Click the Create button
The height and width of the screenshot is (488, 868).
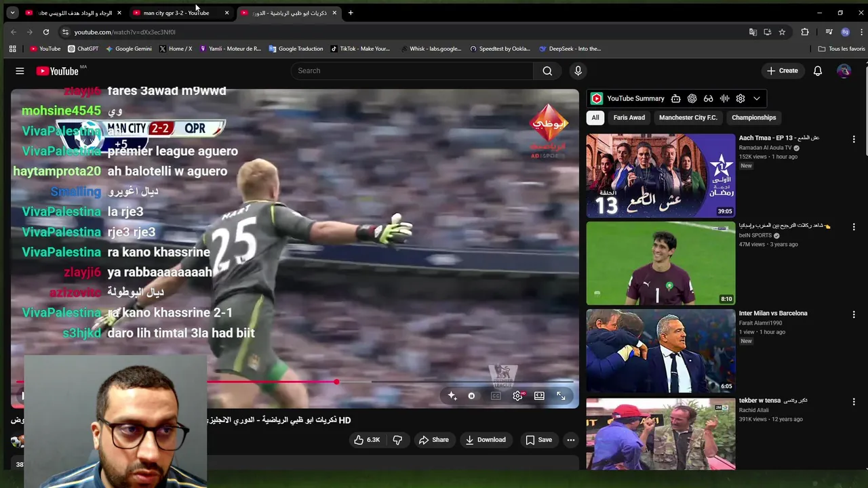(x=783, y=70)
